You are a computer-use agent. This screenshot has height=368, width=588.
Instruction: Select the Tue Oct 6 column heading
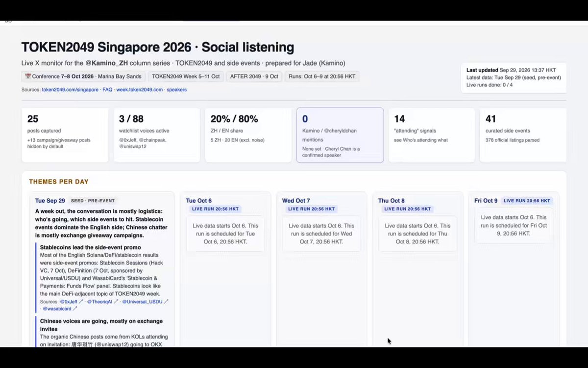pyautogui.click(x=199, y=201)
